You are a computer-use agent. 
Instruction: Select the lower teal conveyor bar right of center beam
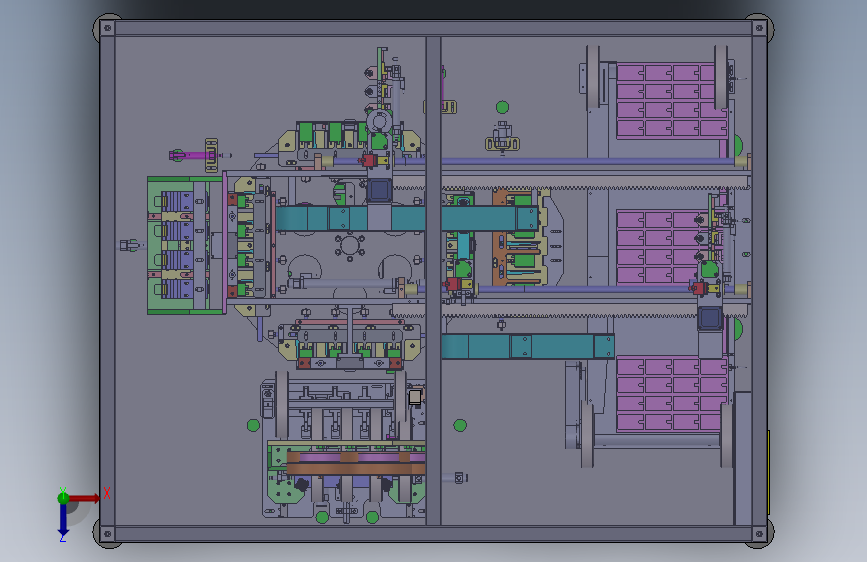tap(527, 346)
